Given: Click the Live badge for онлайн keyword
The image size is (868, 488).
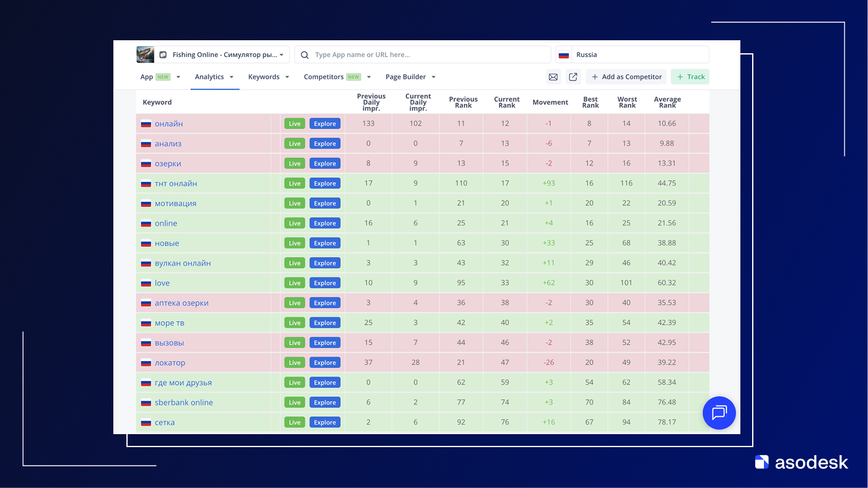Looking at the screenshot, I should point(294,124).
